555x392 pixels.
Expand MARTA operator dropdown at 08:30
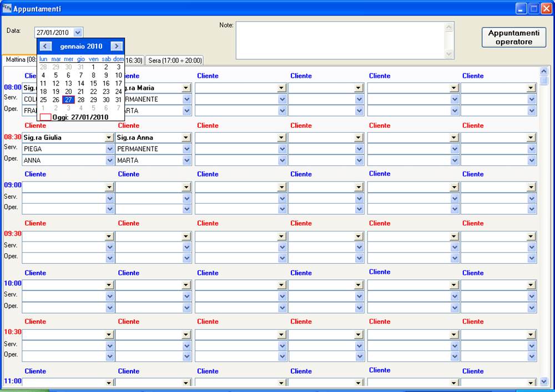187,160
